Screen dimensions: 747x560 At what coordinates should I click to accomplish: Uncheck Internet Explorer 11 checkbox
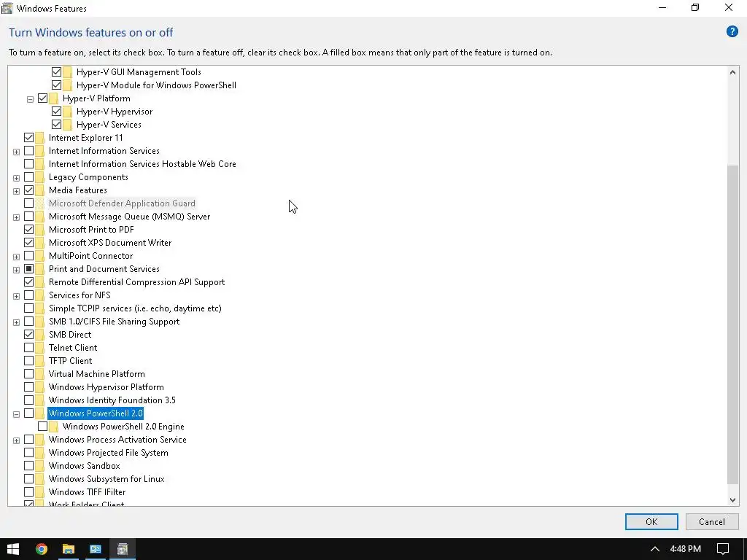click(28, 138)
